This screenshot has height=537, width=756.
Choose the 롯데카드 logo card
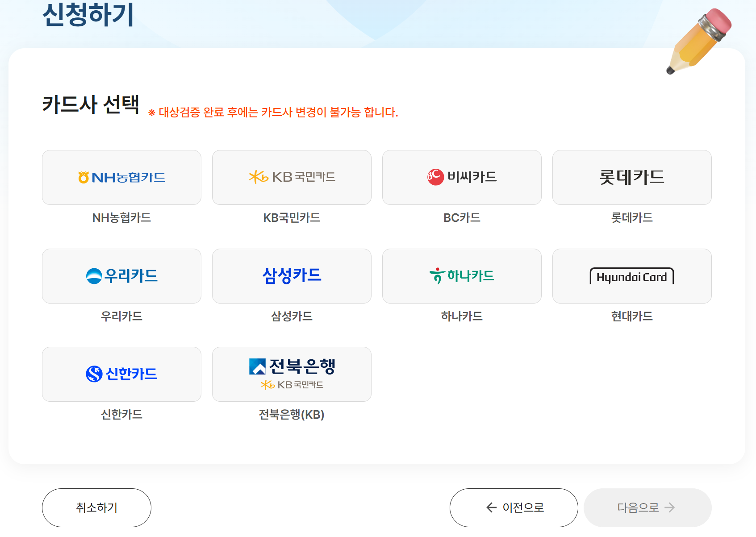[x=632, y=177]
